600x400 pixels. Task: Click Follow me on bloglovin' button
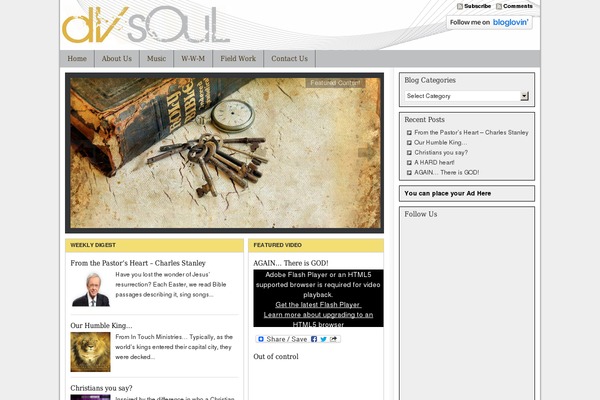click(489, 22)
